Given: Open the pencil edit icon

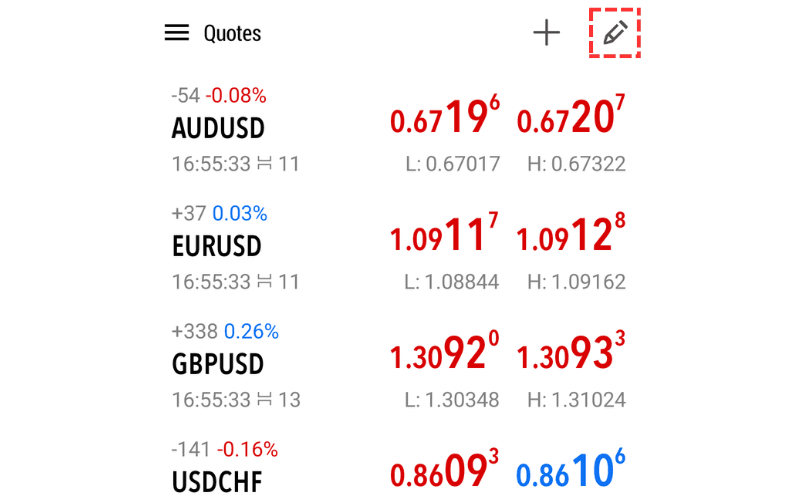Looking at the screenshot, I should click(615, 33).
